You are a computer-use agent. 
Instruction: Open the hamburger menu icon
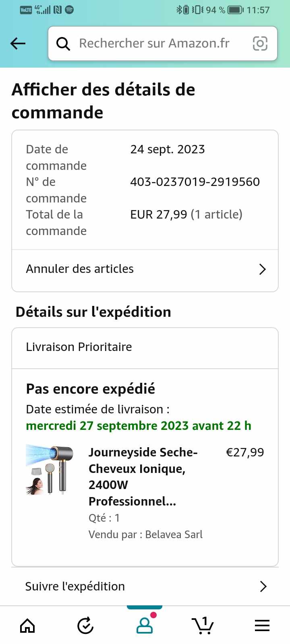point(262,625)
